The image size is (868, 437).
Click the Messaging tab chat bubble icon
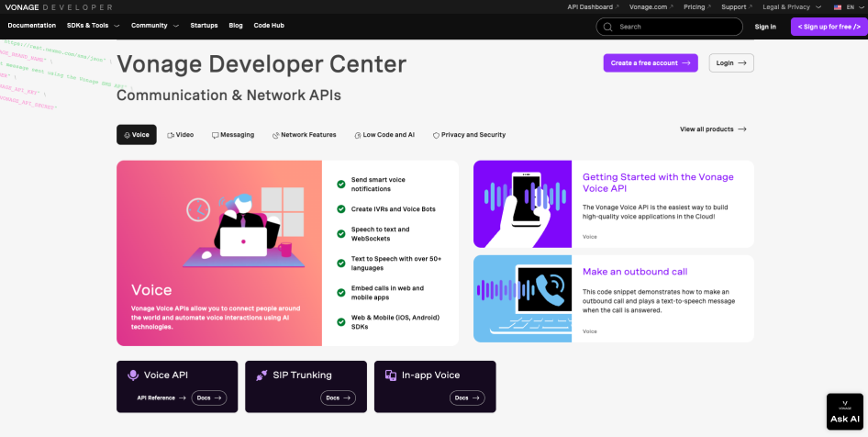click(216, 135)
